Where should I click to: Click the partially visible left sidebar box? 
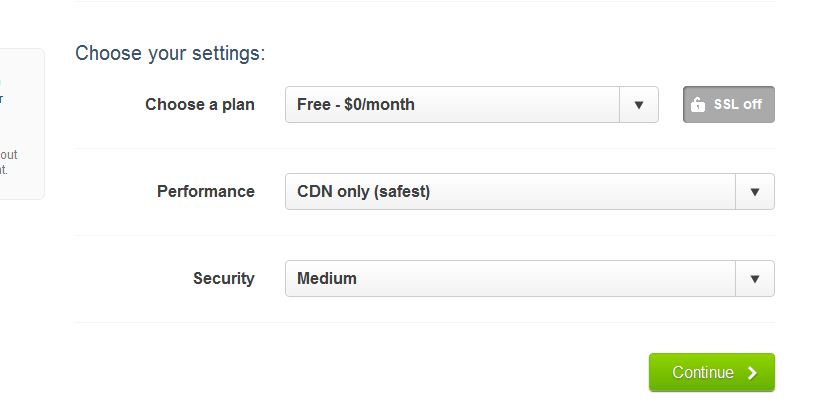[x=22, y=124]
